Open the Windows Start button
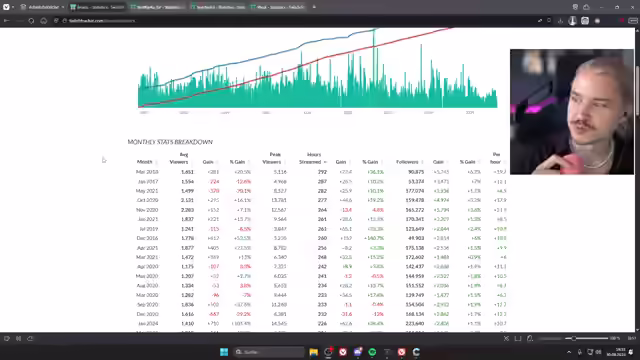Screen dimensions: 640x360 224,352
